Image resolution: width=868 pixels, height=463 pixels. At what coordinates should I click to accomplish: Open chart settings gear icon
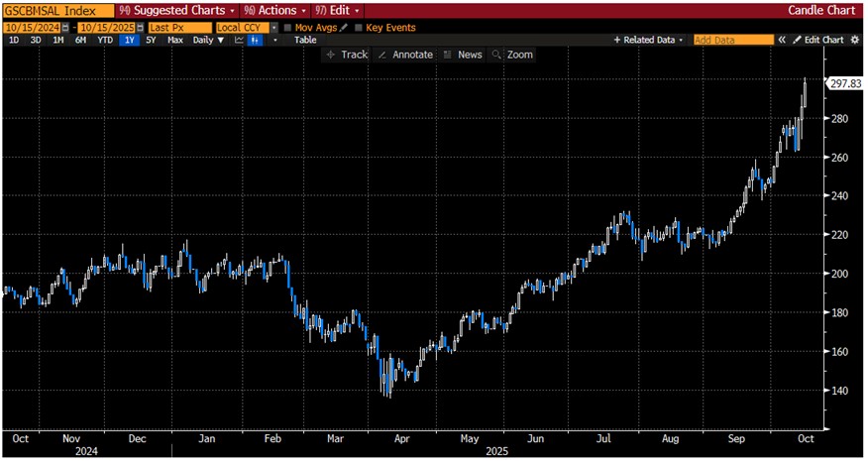pos(856,41)
